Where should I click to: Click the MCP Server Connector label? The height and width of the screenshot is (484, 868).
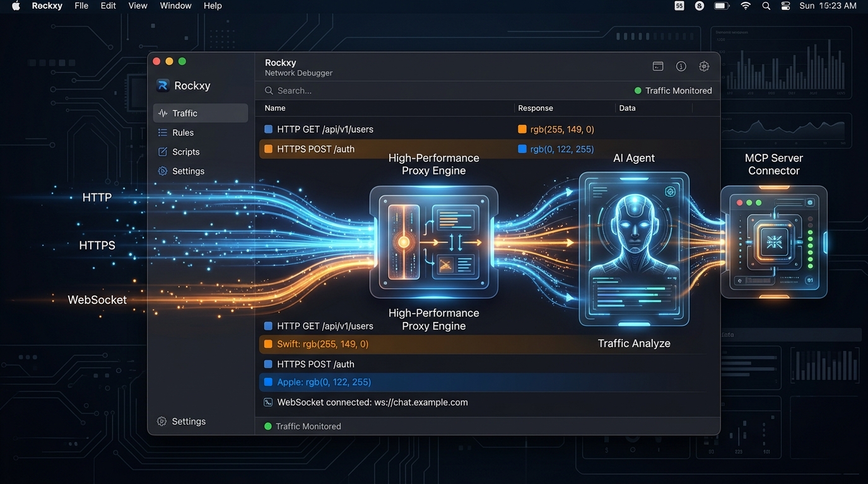click(x=774, y=164)
